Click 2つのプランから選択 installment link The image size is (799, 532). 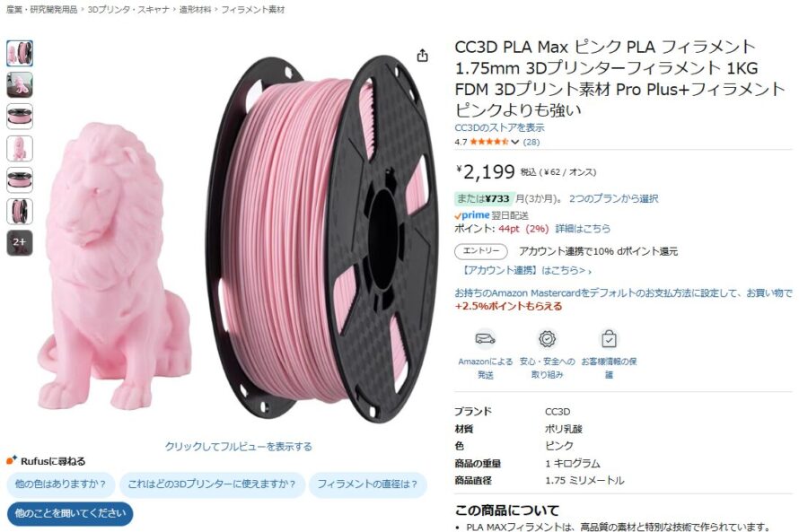point(613,198)
